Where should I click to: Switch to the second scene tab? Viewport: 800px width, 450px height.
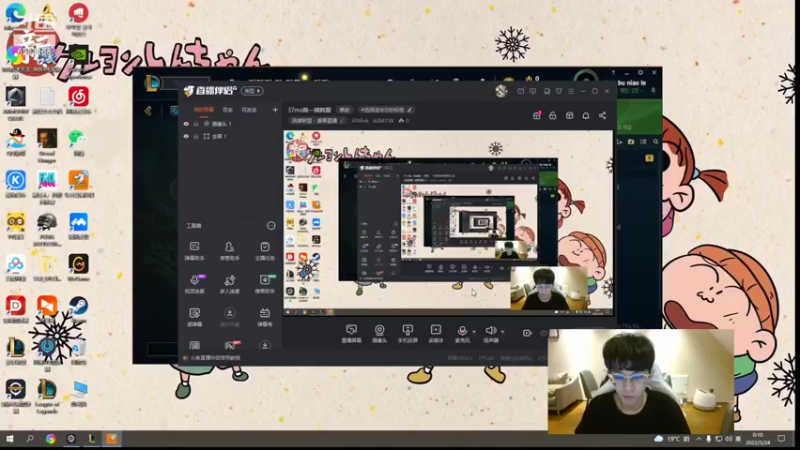click(228, 110)
